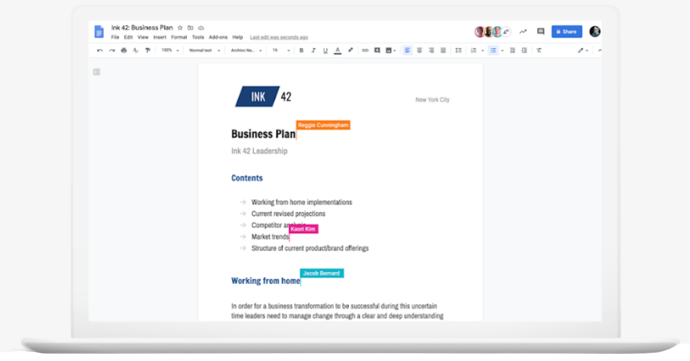Star the Ink 42 Business Plan document
This screenshot has height=361, width=690.
tap(180, 28)
